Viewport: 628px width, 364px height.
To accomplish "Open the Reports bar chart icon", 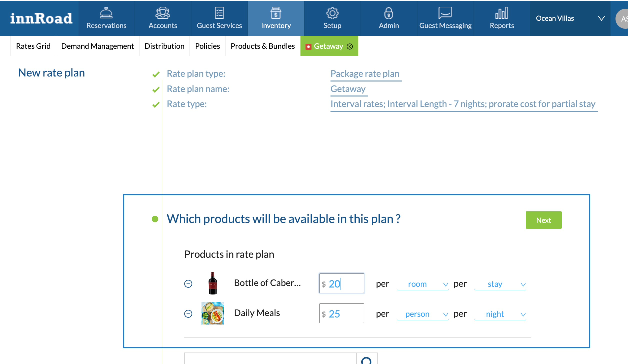I will coord(502,13).
